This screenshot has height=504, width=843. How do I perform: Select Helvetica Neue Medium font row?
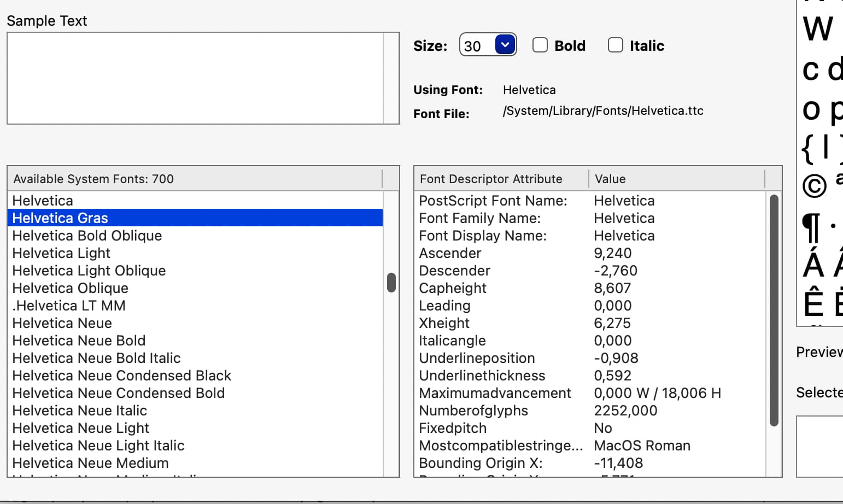tap(195, 463)
